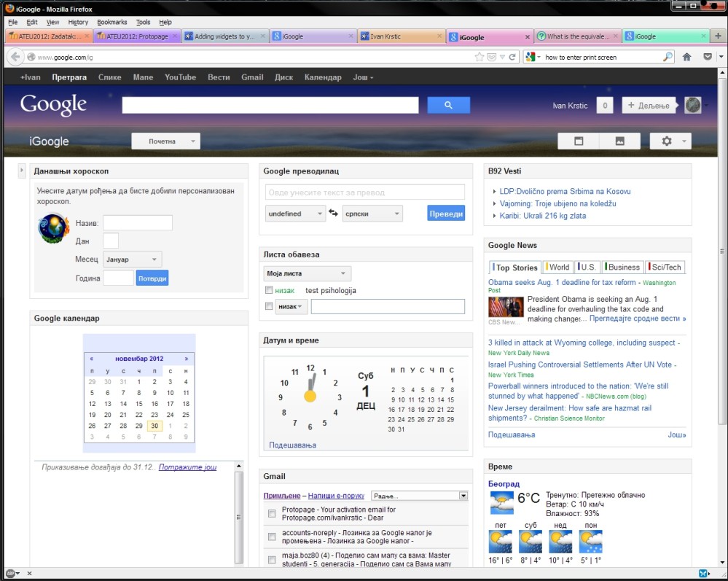This screenshot has height=581, width=728.
Task: Open the 'undefined' source language dropdown
Action: point(295,213)
